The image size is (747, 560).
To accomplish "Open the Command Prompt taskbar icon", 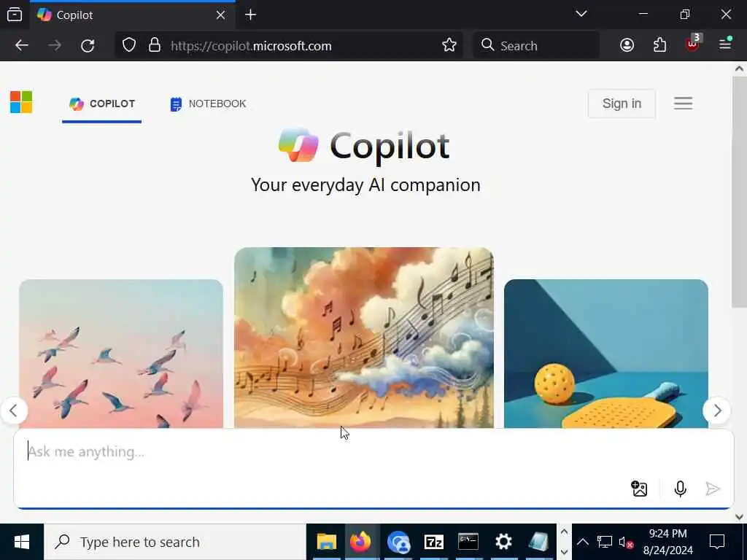I will pyautogui.click(x=468, y=542).
